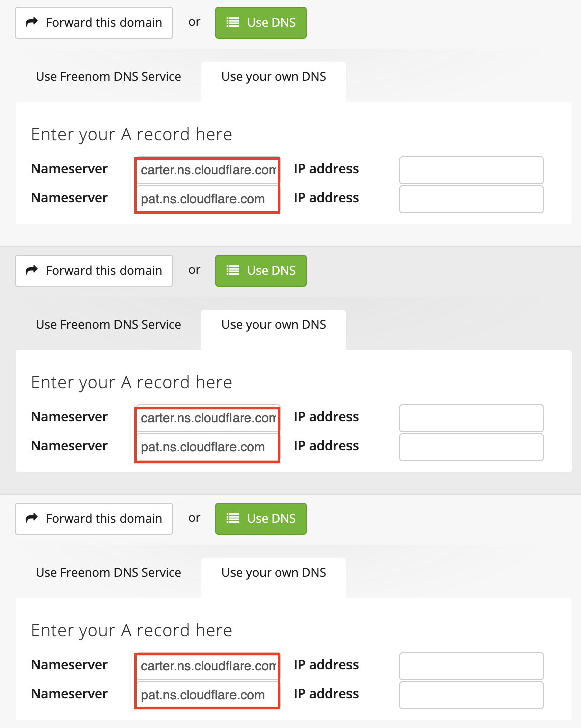Click pat.ns.cloudflare.com nameserver field in second panel

tap(207, 447)
